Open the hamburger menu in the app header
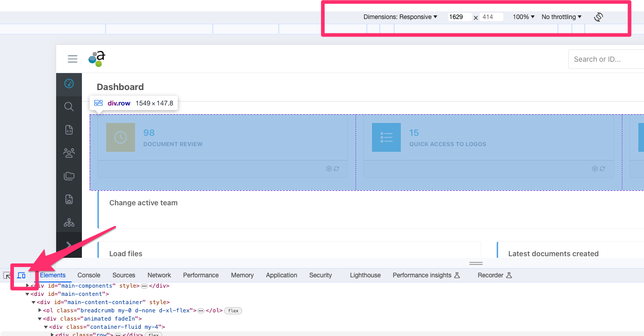The width and height of the screenshot is (644, 336). pyautogui.click(x=73, y=59)
